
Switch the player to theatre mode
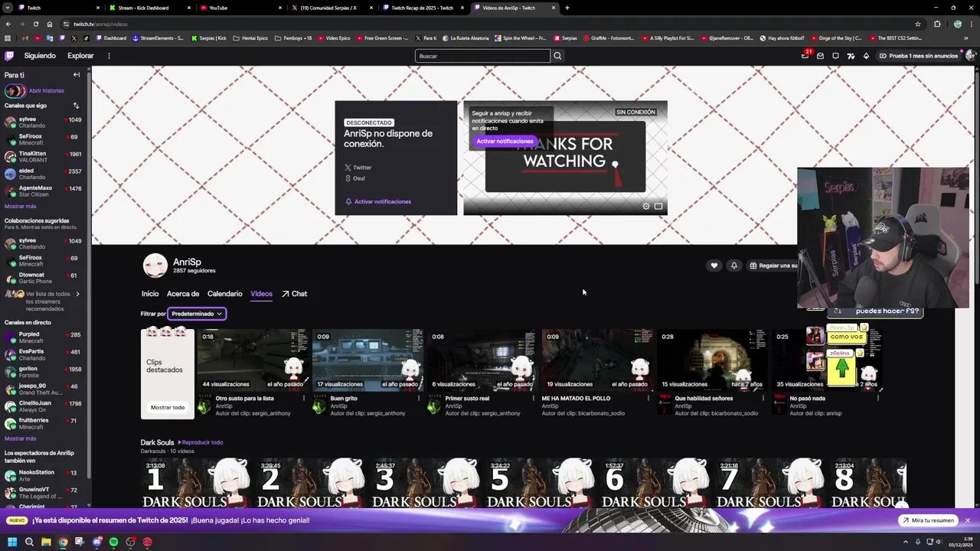pos(658,206)
